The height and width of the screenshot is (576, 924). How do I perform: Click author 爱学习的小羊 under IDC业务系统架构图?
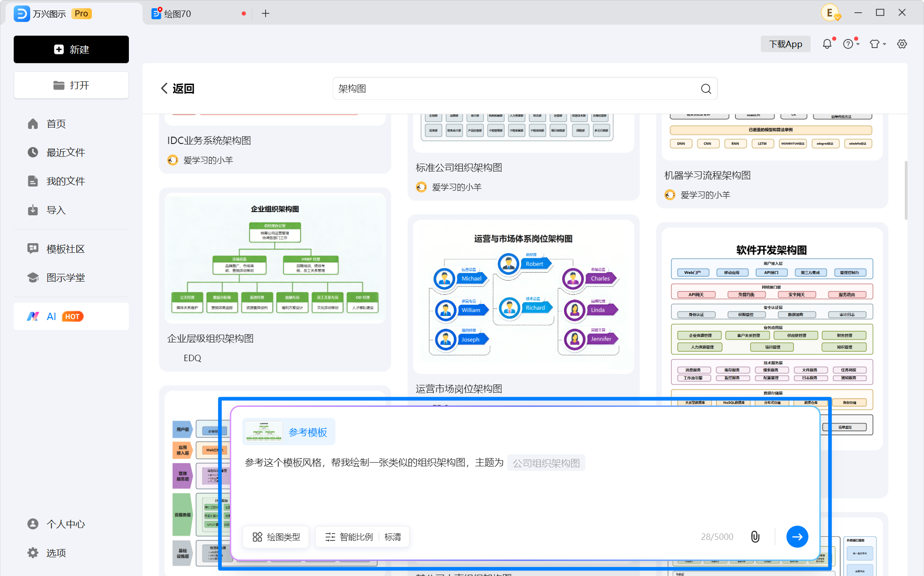click(x=208, y=160)
